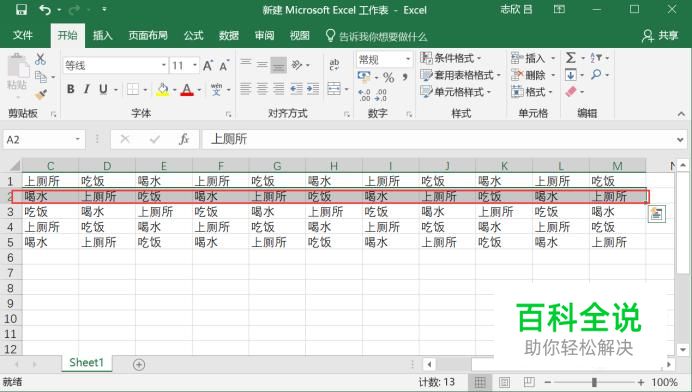
Task: Click the insert function fx icon
Action: 184,139
